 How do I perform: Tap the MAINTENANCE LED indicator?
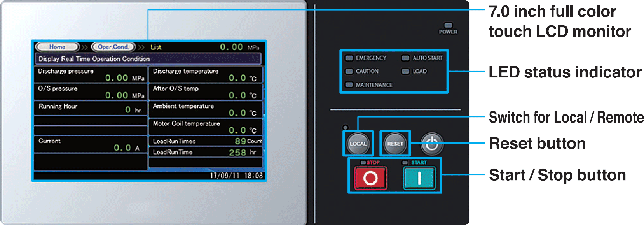coord(349,85)
